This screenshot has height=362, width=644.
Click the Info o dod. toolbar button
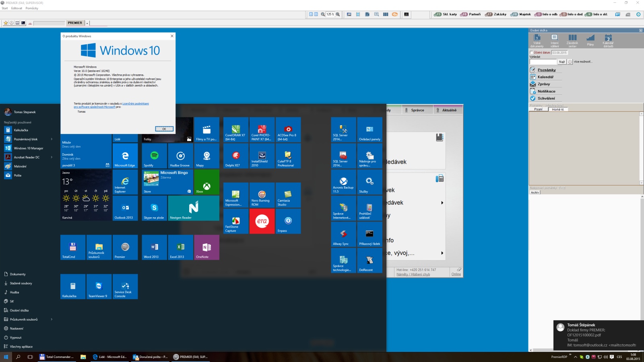point(571,14)
